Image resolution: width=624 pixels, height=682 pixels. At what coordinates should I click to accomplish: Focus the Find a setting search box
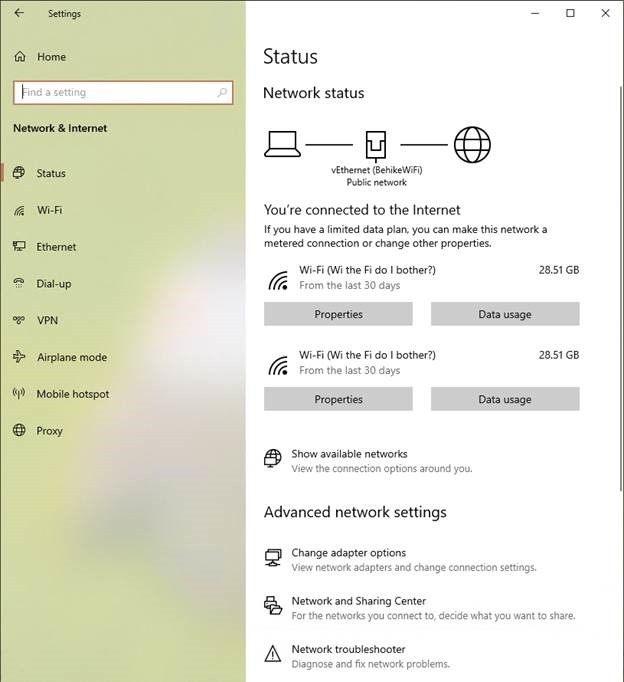click(x=115, y=93)
